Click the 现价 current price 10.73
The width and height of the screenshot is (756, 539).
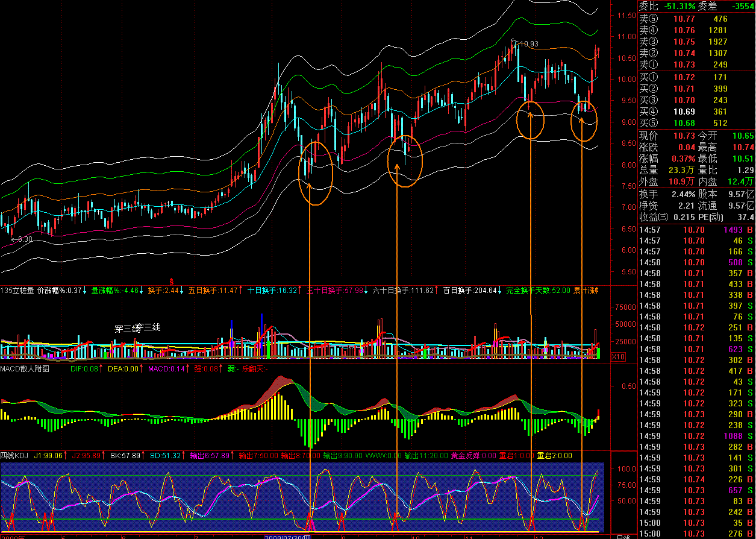coord(684,136)
